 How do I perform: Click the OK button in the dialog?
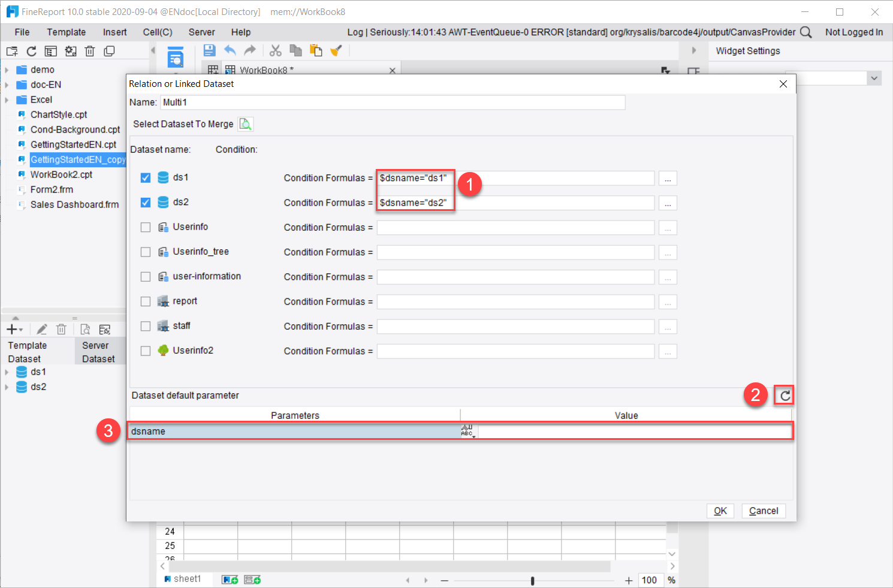pos(720,510)
